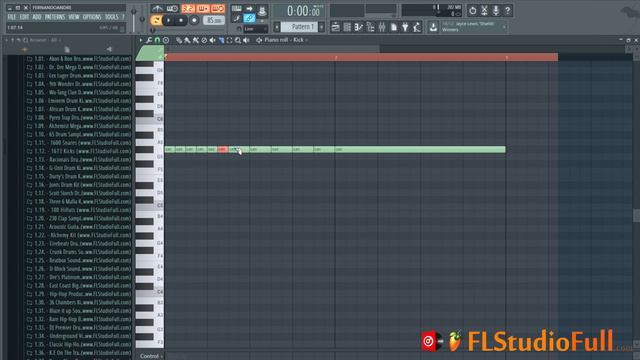Toggle note/clip grouping link icon
Viewport: 640px width, 360px height.
tap(249, 18)
